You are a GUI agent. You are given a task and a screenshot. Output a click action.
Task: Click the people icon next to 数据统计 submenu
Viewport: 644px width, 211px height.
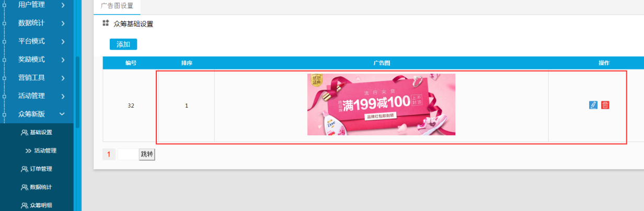click(x=24, y=187)
